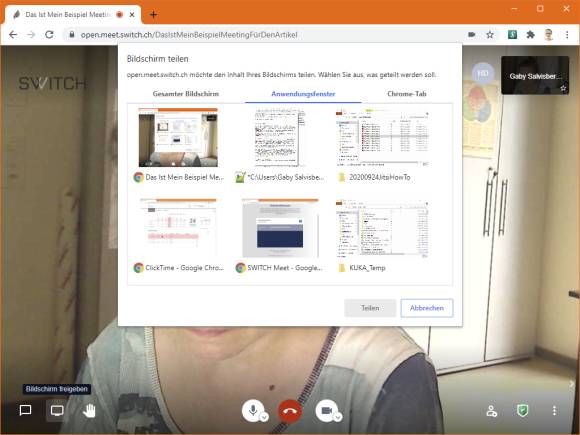Expand camera video settings arrow
The height and width of the screenshot is (435, 580).
tap(338, 417)
